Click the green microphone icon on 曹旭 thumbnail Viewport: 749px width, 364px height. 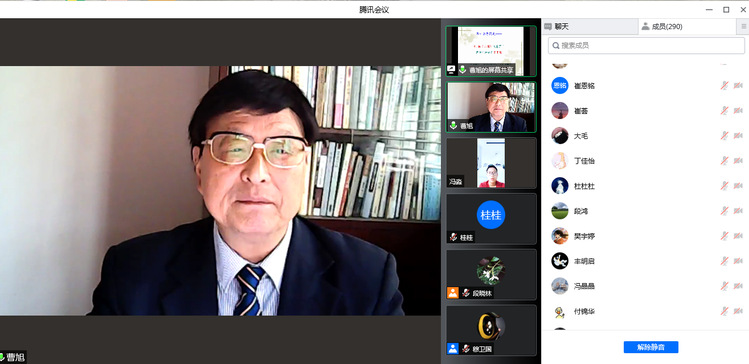453,126
